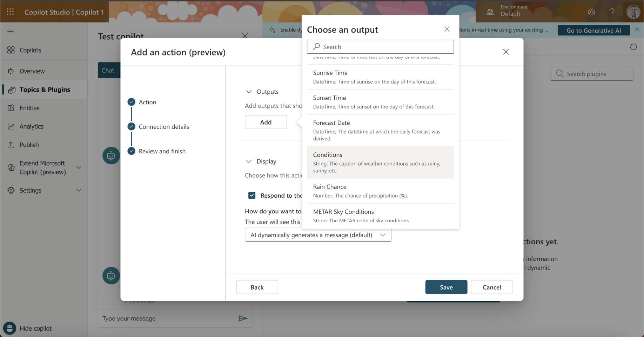The image size is (644, 337).
Task: Click the help question mark icon
Action: tap(612, 12)
